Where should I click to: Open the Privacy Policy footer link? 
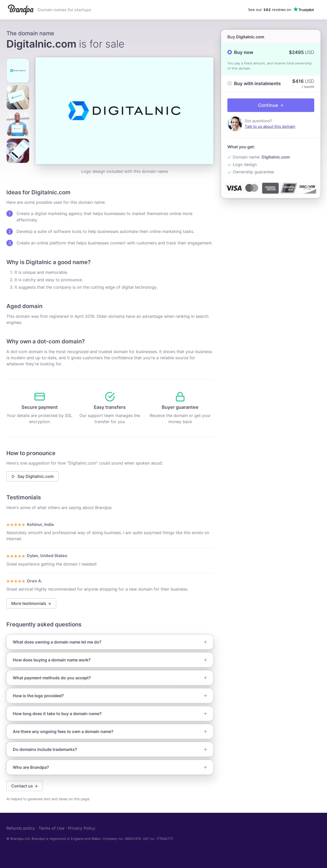[81, 828]
